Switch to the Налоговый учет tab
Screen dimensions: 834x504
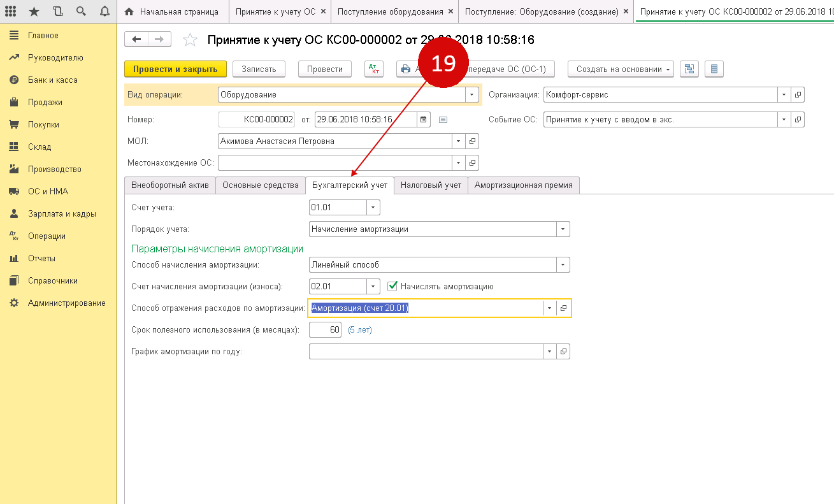(431, 185)
